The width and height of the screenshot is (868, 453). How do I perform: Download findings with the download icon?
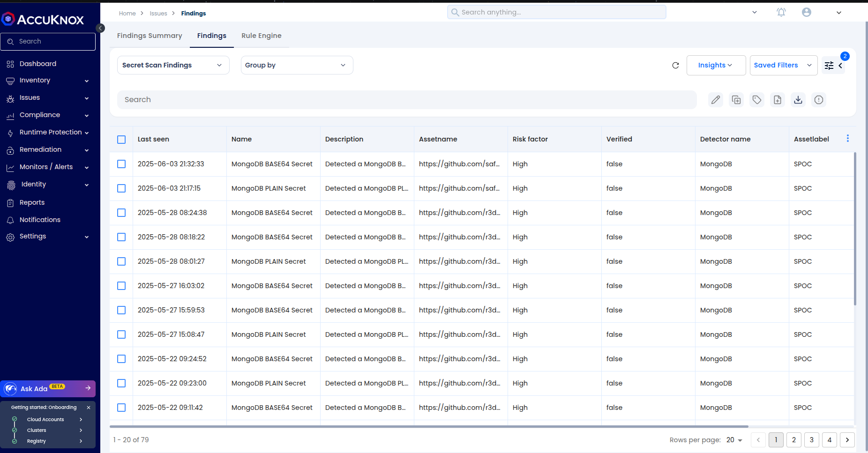798,100
